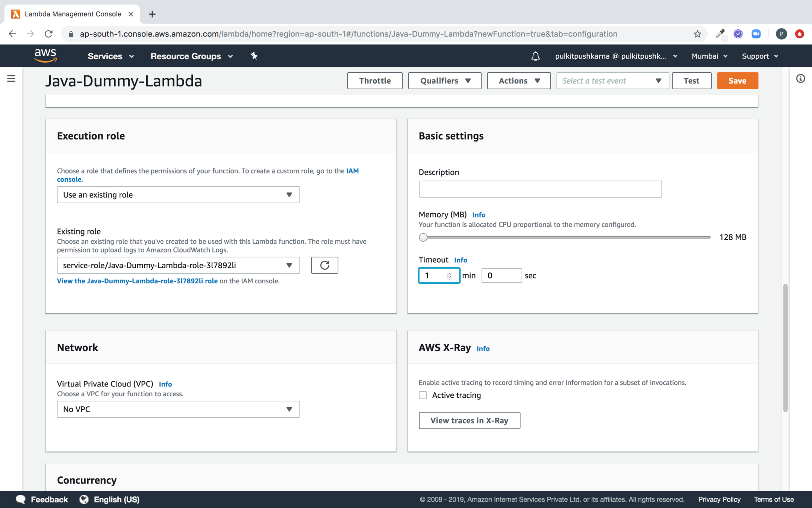Open the Resource Groups menu
This screenshot has width=812, height=508.
(192, 56)
